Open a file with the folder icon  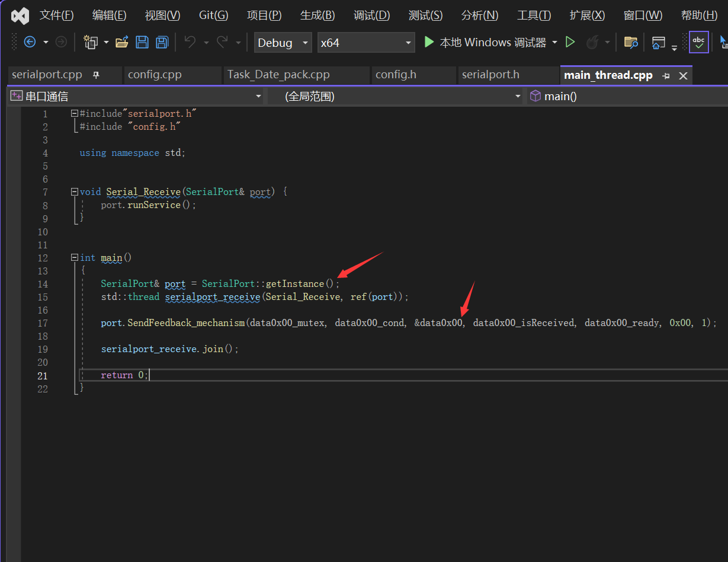pos(122,42)
